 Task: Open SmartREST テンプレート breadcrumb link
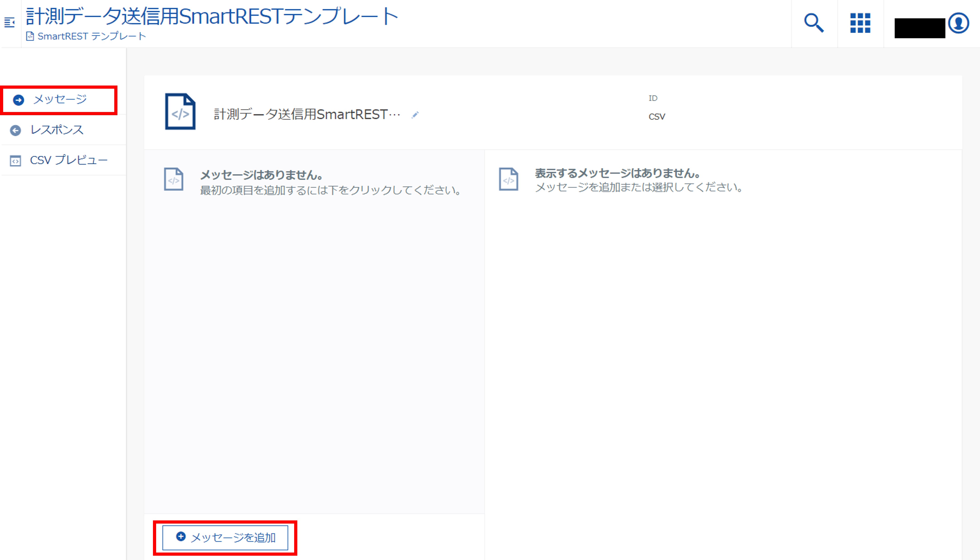tap(92, 36)
